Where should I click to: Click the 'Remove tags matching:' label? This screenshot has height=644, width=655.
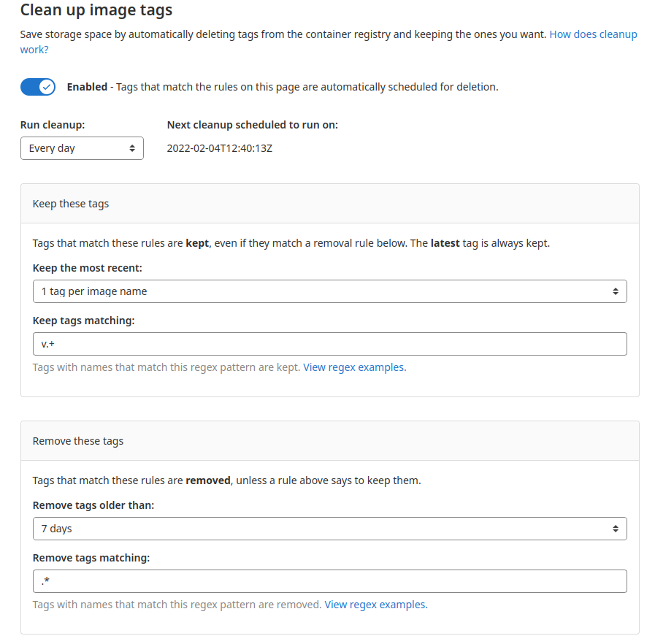[91, 558]
